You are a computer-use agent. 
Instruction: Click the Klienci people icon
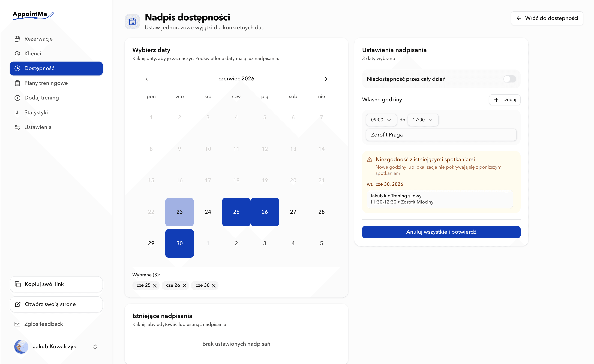[17, 53]
